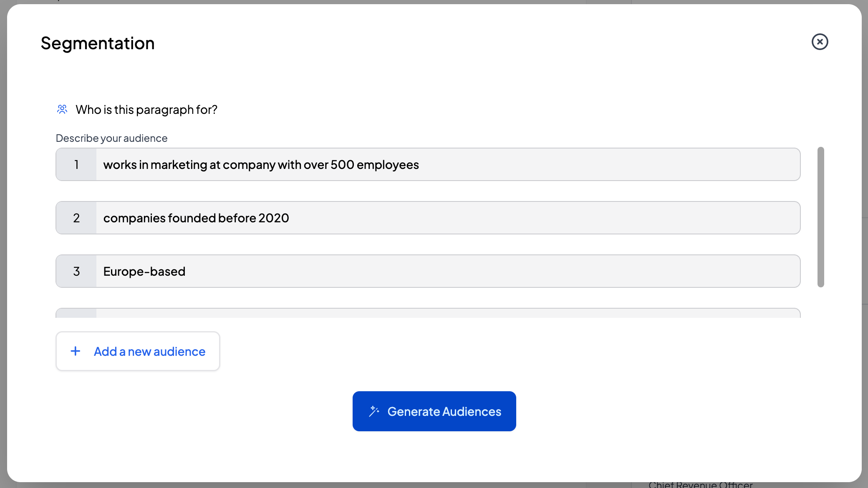Click 'Chief Revenue Officer' text behind the dialog

click(x=700, y=485)
